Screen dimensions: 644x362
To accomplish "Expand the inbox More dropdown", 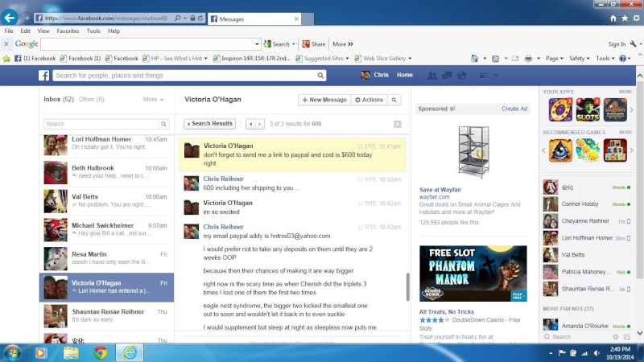I will pyautogui.click(x=153, y=99).
